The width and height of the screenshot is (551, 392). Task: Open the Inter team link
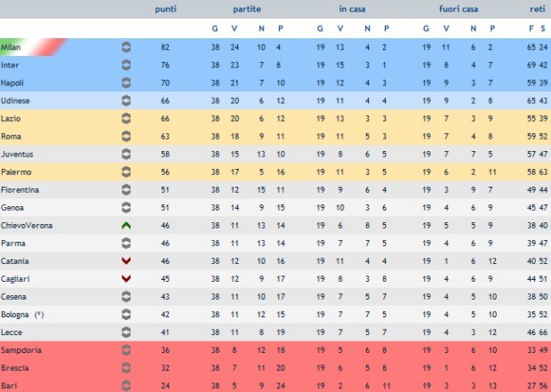(x=10, y=65)
